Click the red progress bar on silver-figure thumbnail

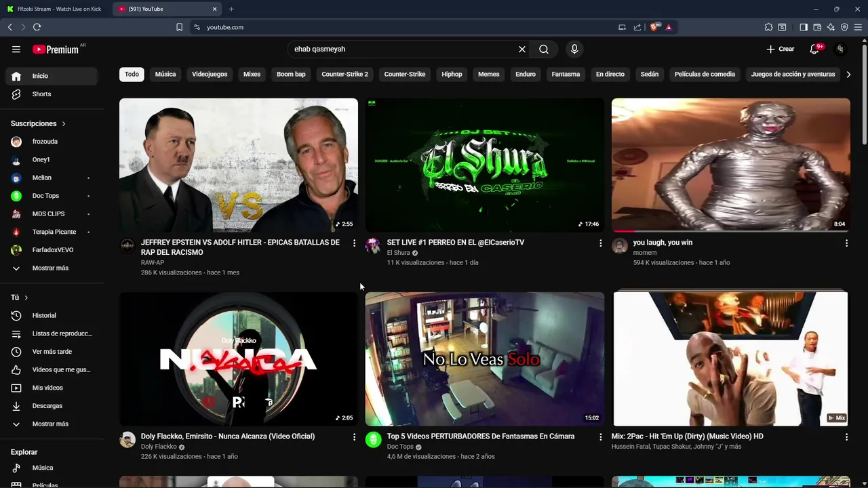[x=624, y=231]
